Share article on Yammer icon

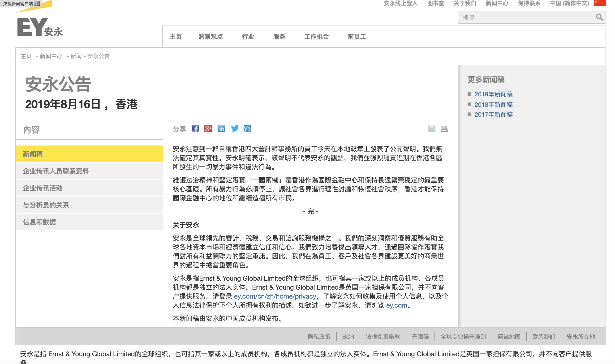tap(247, 128)
